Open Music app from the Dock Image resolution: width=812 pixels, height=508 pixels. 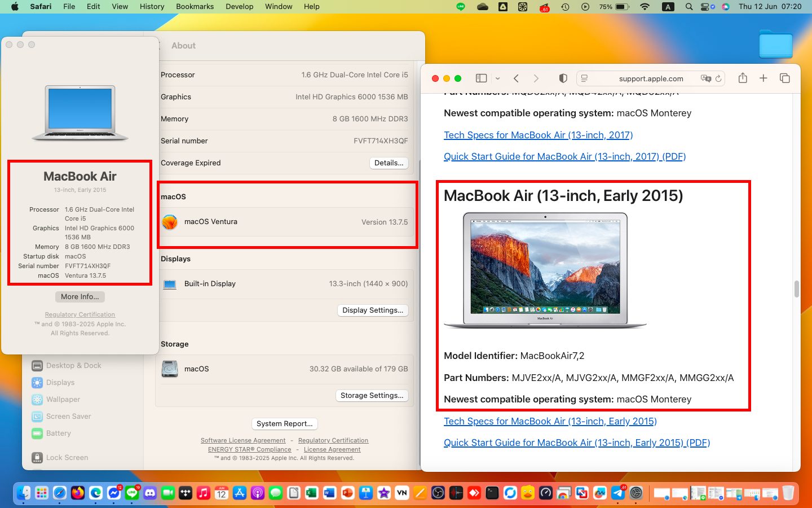[x=204, y=493]
